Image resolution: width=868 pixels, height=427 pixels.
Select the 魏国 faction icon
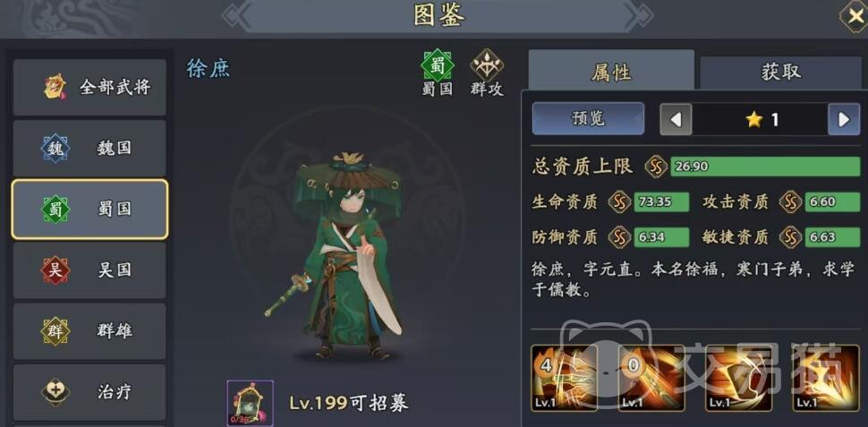(55, 149)
